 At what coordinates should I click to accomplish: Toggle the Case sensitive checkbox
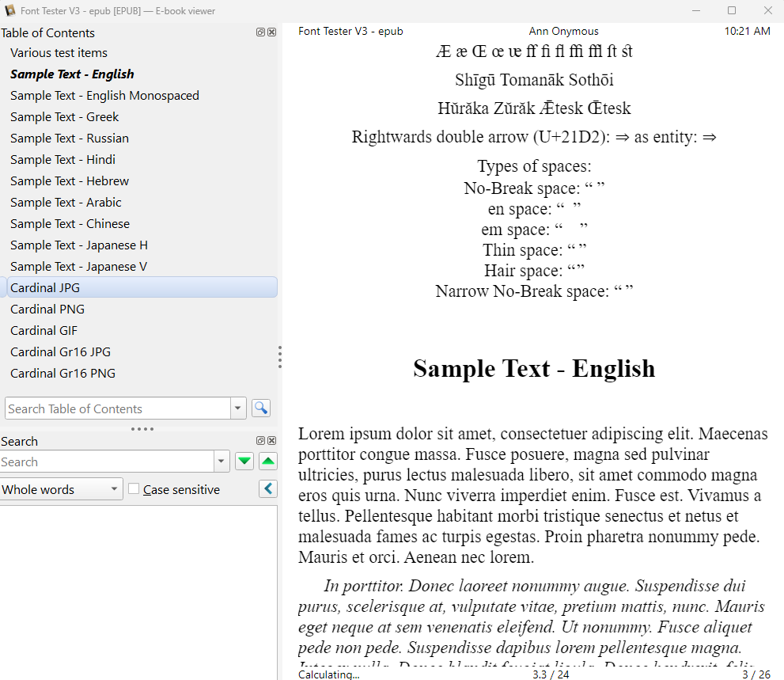tap(134, 489)
